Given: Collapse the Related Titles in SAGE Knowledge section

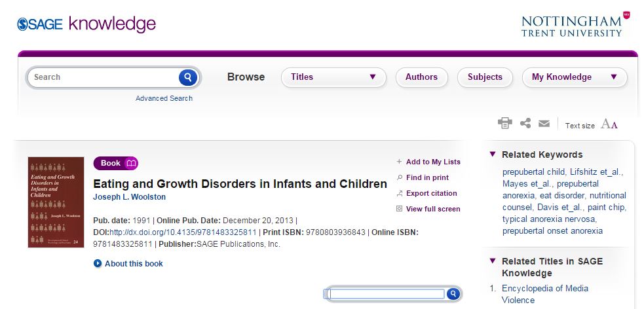Looking at the screenshot, I should tap(493, 261).
